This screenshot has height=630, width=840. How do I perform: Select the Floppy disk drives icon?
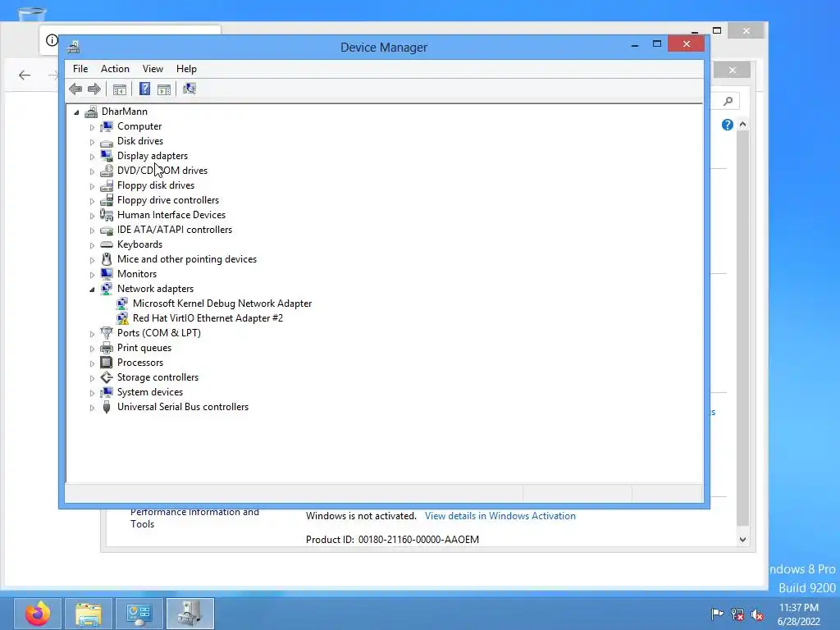(x=107, y=185)
